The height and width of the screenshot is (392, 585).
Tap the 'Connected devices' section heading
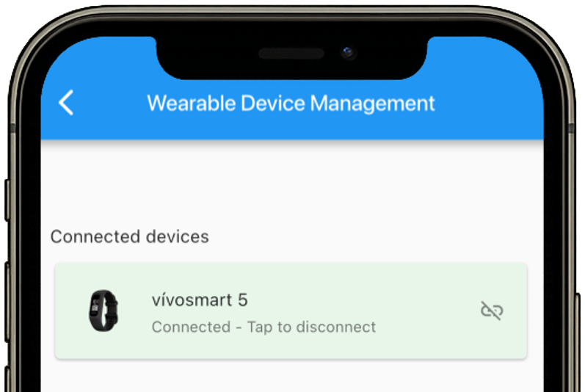coord(129,236)
